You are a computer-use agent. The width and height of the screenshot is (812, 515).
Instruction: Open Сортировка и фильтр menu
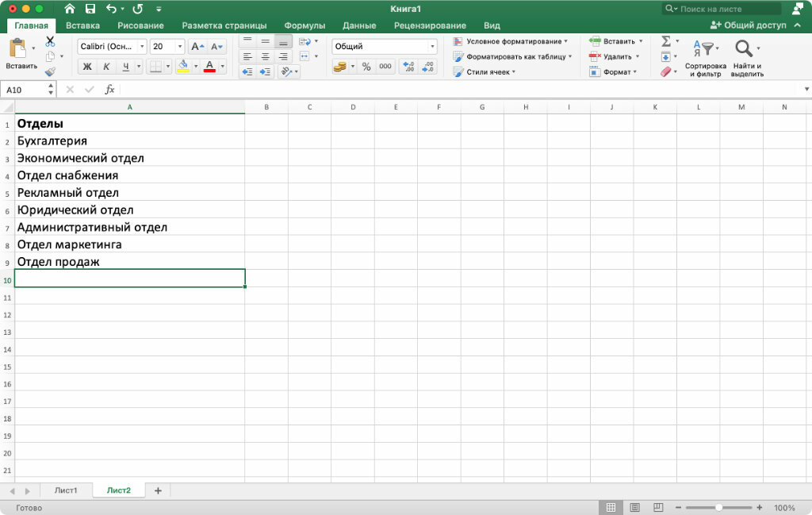pyautogui.click(x=705, y=57)
